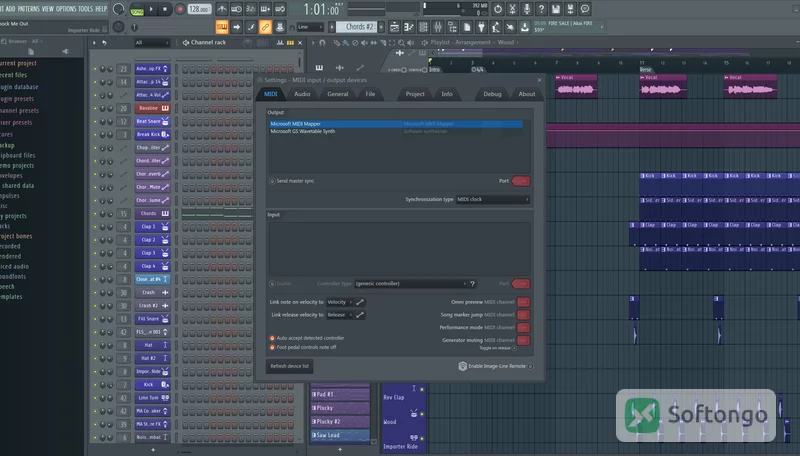The width and height of the screenshot is (800, 456).
Task: Click link icon beside Release dropdown
Action: 360,315
